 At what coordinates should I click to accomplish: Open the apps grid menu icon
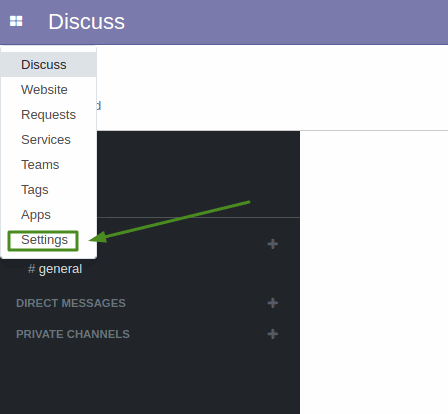coord(16,21)
